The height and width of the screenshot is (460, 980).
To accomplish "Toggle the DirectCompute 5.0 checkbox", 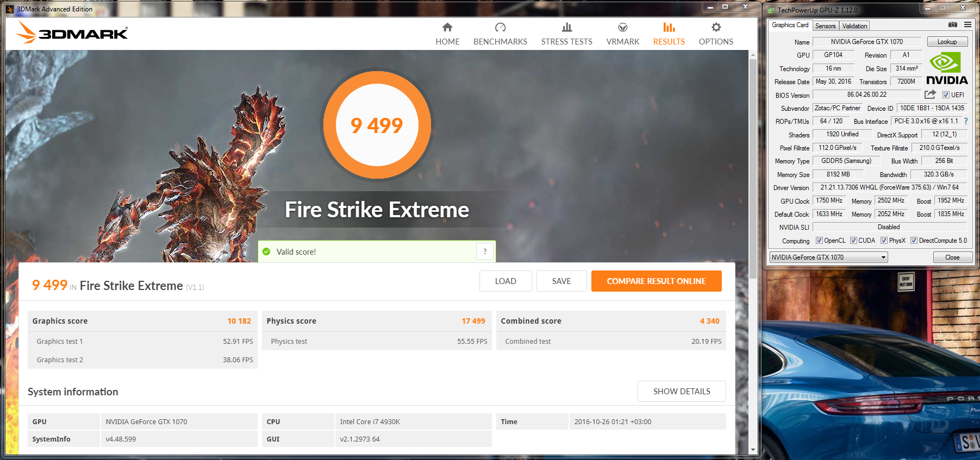I will [914, 241].
